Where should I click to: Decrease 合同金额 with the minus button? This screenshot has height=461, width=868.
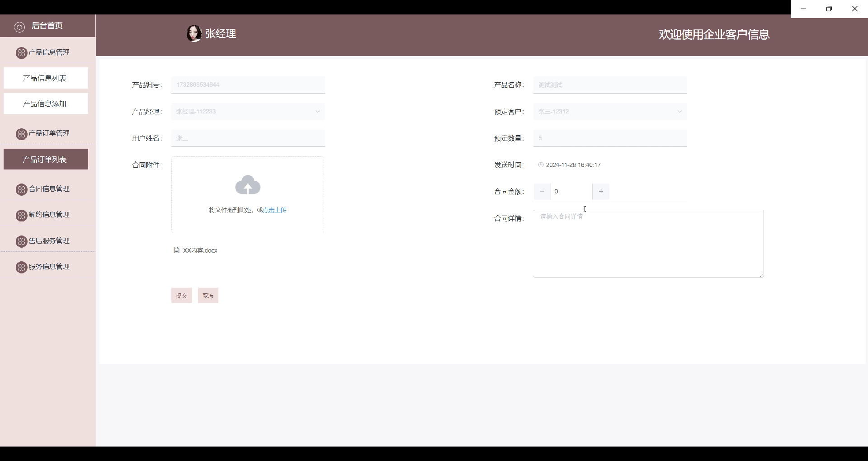pos(542,192)
